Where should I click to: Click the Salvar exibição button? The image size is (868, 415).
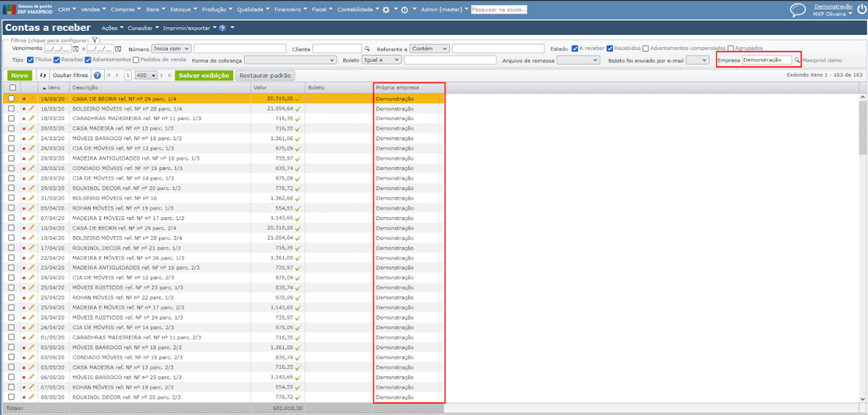click(x=203, y=76)
